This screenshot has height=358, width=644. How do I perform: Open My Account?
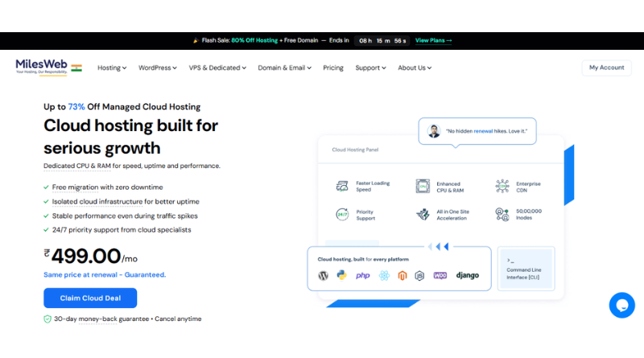click(x=607, y=68)
